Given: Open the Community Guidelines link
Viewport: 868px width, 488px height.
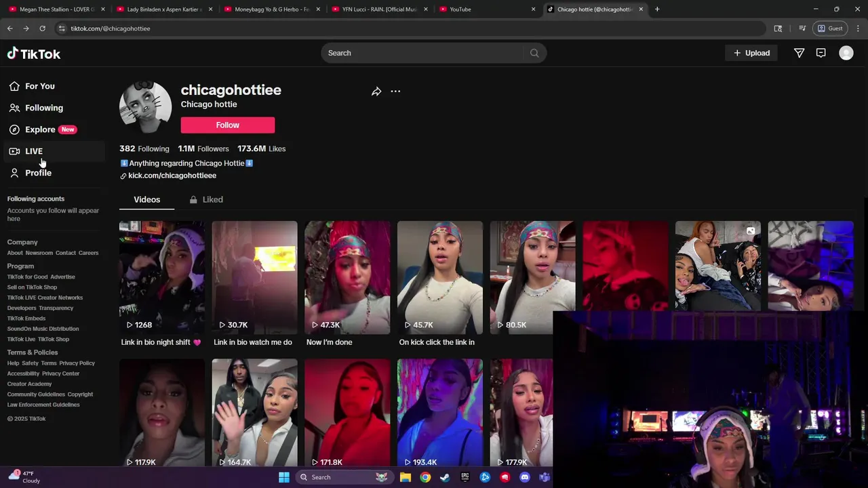Looking at the screenshot, I should (35, 394).
